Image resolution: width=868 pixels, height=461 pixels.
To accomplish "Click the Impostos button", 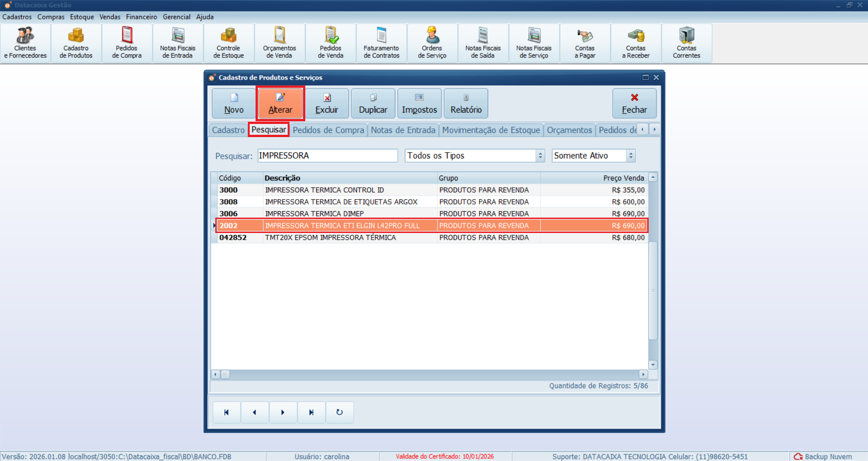I will (419, 104).
